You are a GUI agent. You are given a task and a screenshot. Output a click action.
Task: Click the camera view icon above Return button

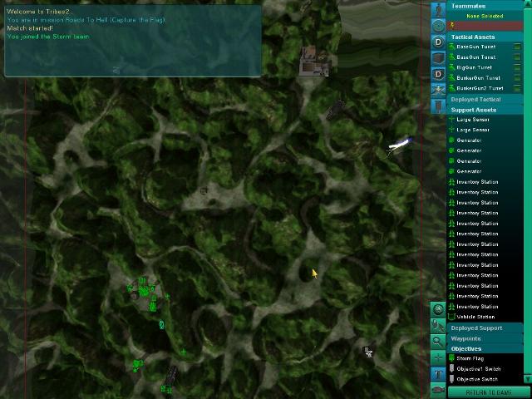pyautogui.click(x=438, y=390)
